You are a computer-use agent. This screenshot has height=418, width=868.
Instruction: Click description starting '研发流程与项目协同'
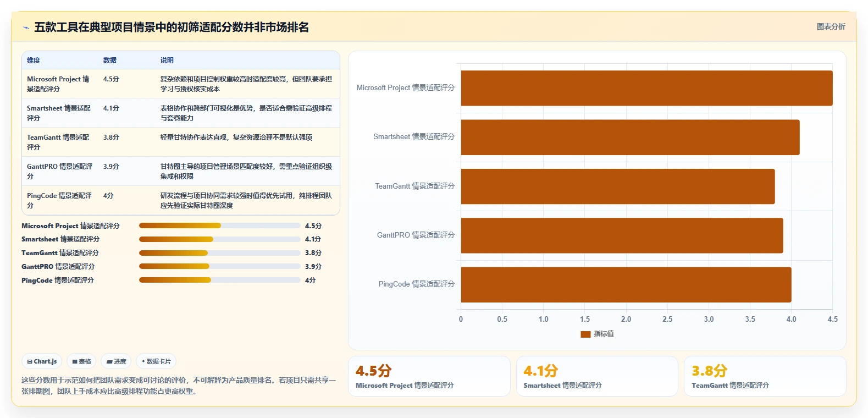point(246,200)
